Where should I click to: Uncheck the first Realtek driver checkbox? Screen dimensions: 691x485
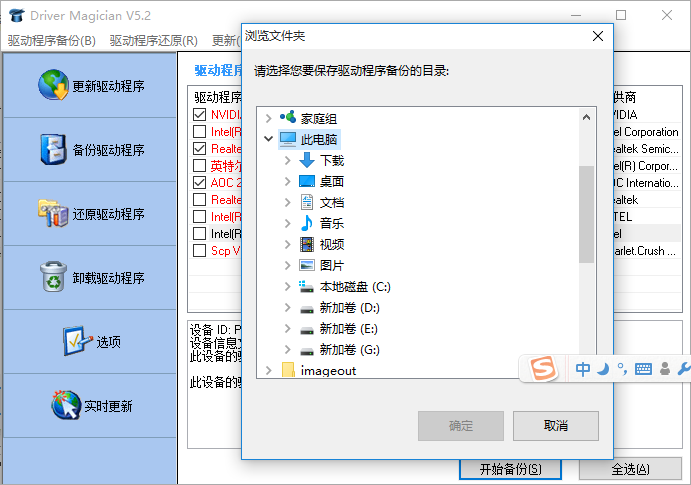coord(200,148)
